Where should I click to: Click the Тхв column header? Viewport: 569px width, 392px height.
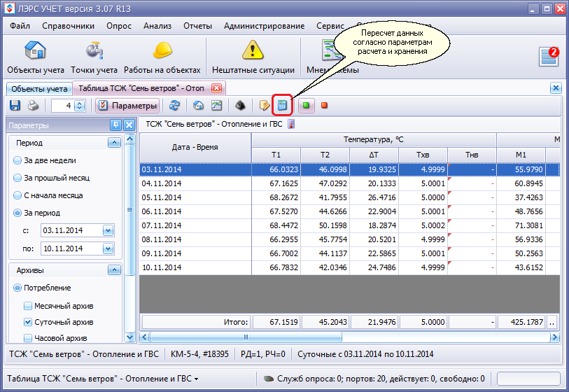click(423, 155)
